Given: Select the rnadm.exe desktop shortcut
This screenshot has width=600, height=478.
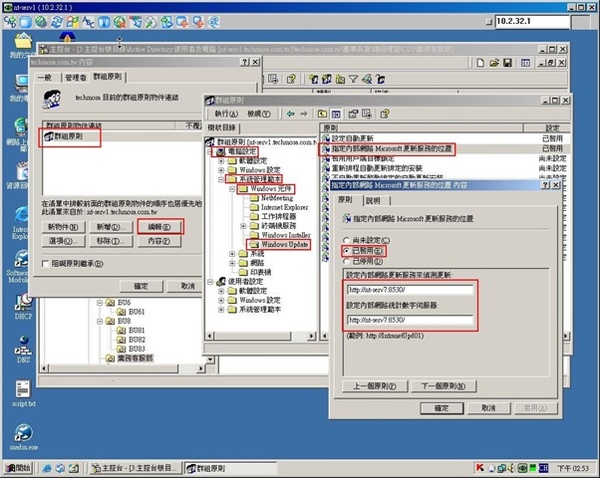Looking at the screenshot, I should pyautogui.click(x=23, y=437).
